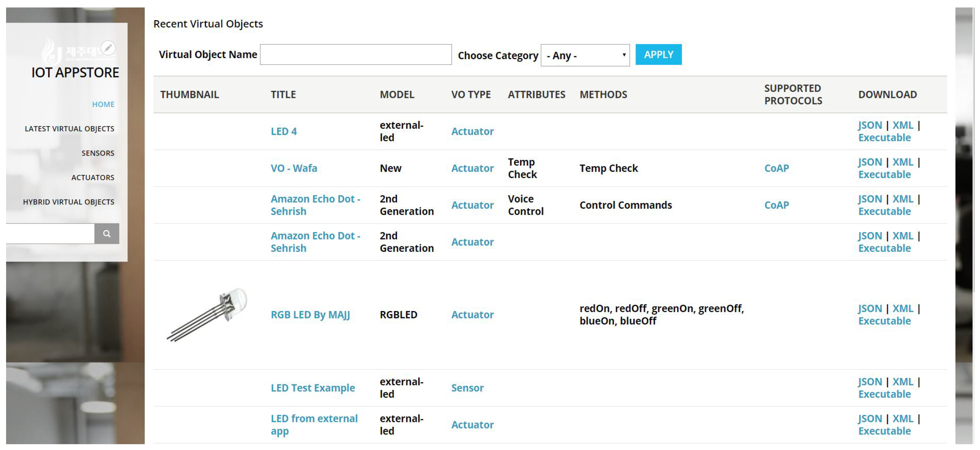Viewport: 980px width, 450px height.
Task: Click the pencil edit icon on logo
Action: (108, 48)
